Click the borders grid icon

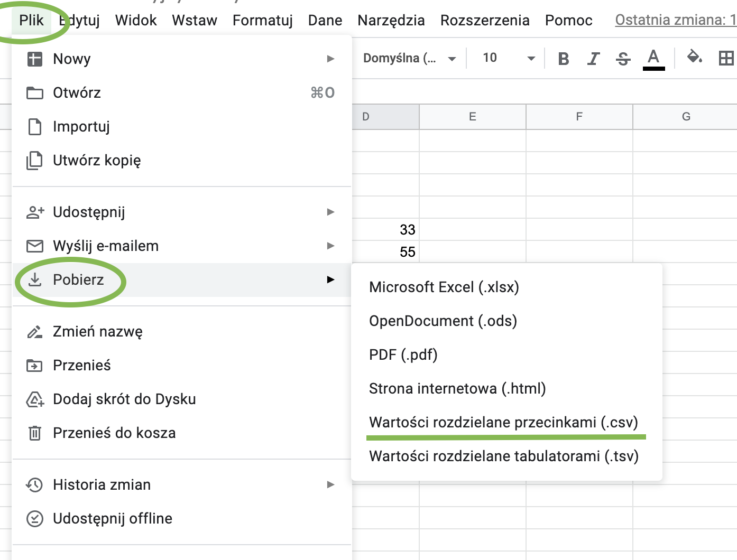tap(726, 58)
